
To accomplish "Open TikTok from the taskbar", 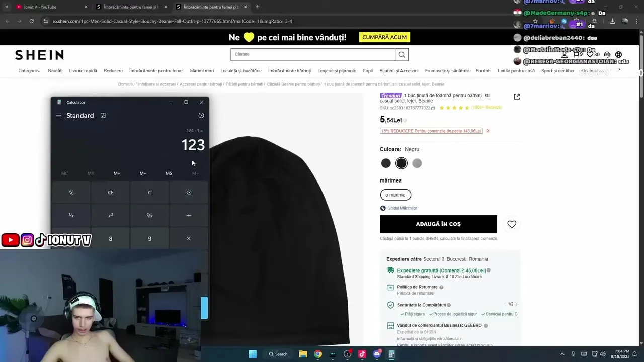I will click(x=362, y=354).
